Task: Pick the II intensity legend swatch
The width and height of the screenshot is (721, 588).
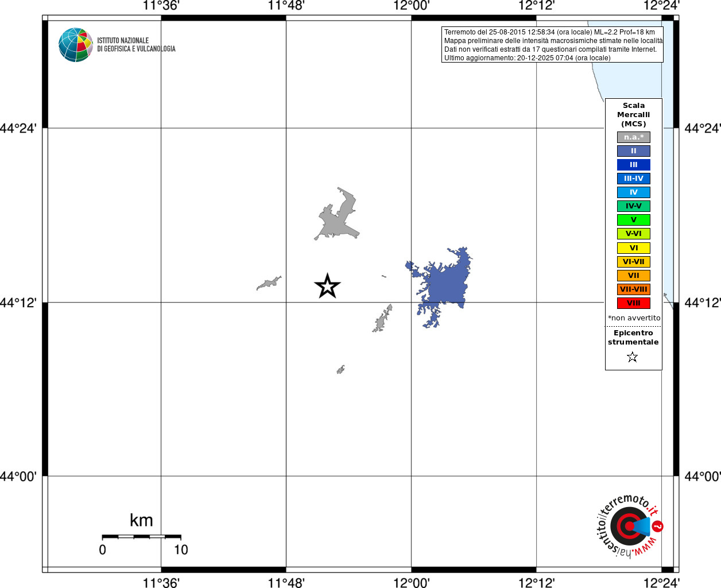Action: [x=634, y=151]
